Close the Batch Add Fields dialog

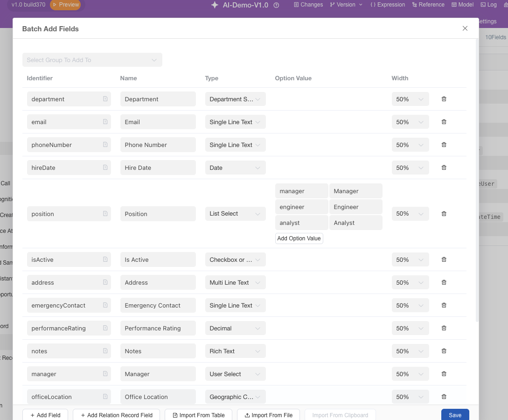(465, 28)
